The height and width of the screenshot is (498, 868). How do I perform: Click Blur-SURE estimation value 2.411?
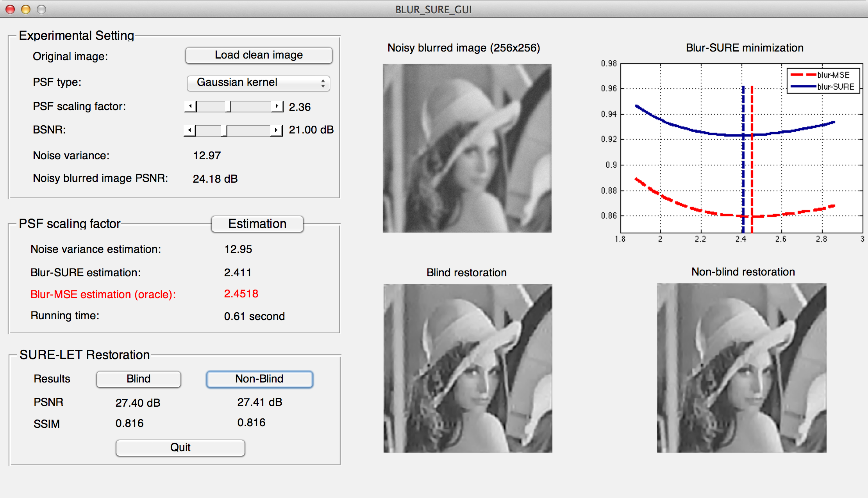238,273
